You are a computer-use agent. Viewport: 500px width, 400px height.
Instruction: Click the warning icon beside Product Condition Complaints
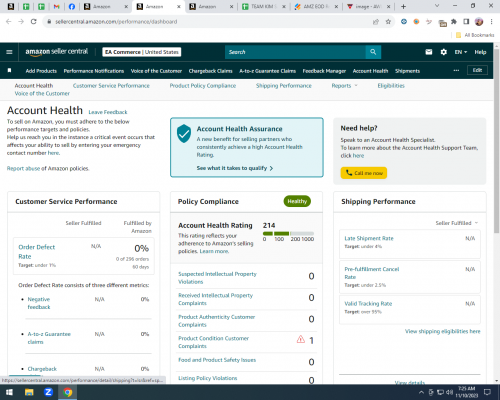[301, 339]
